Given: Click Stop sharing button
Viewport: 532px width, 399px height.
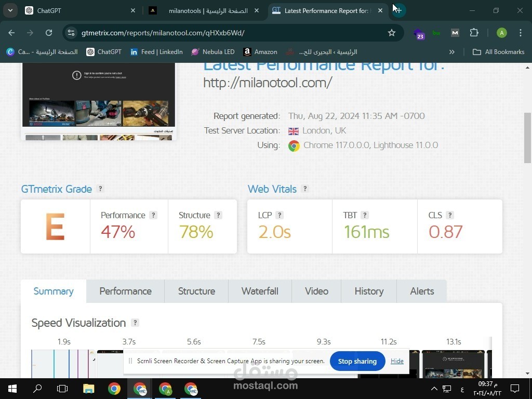Looking at the screenshot, I should pos(357,362).
